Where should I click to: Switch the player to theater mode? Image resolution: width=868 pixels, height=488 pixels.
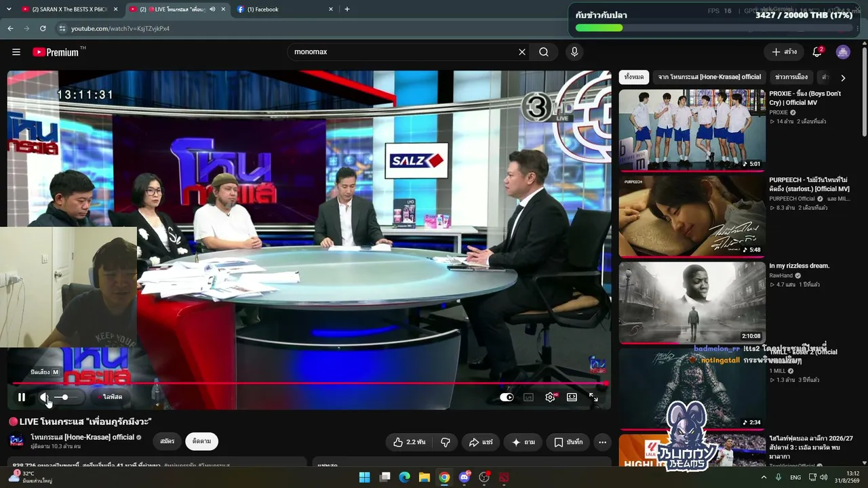(572, 397)
